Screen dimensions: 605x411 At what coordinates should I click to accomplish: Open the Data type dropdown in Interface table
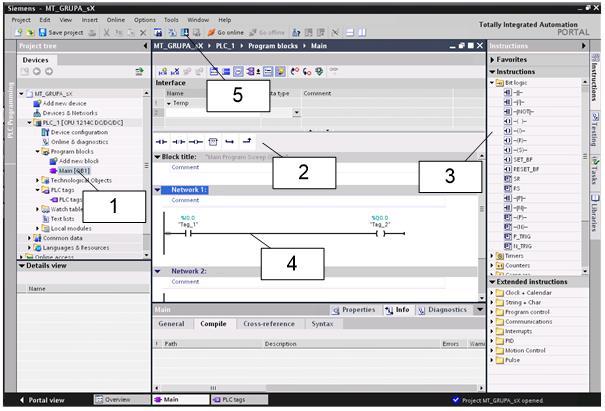coord(296,113)
